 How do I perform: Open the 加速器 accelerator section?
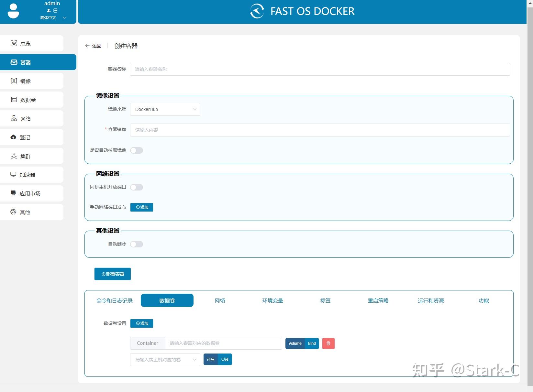[27, 175]
